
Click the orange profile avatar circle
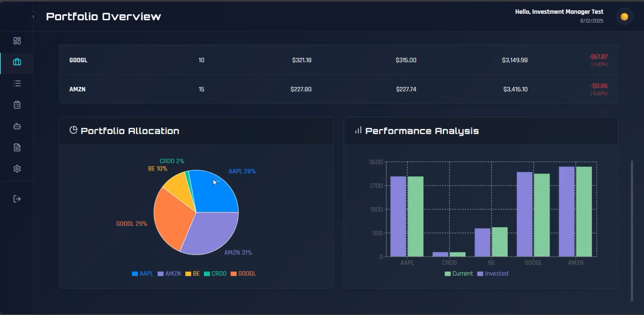[x=625, y=16]
